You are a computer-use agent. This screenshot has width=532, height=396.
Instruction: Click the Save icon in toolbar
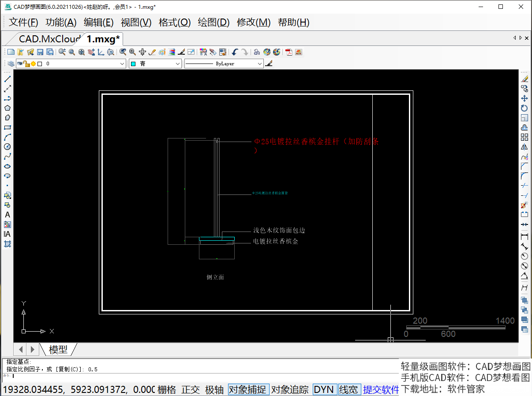(x=40, y=52)
